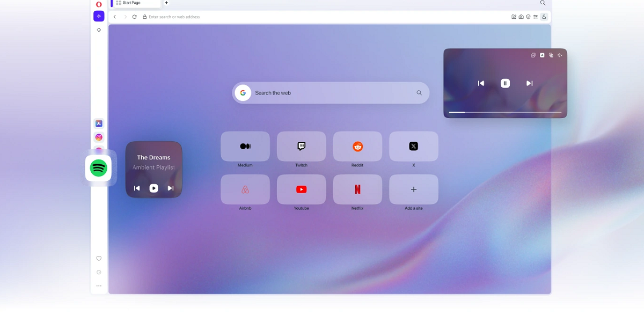Open a new tab with plus button
This screenshot has width=644, height=315.
pos(166,3)
